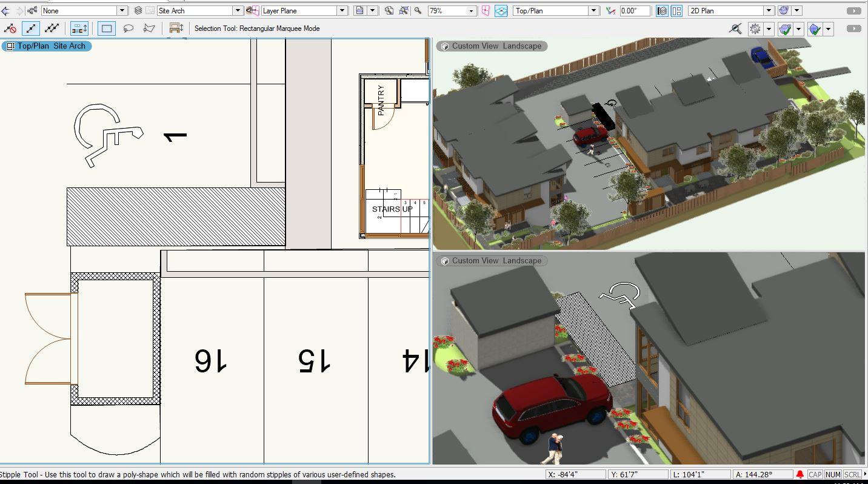
Task: Select the Top/Plan Site Arch view tab
Action: [x=47, y=46]
